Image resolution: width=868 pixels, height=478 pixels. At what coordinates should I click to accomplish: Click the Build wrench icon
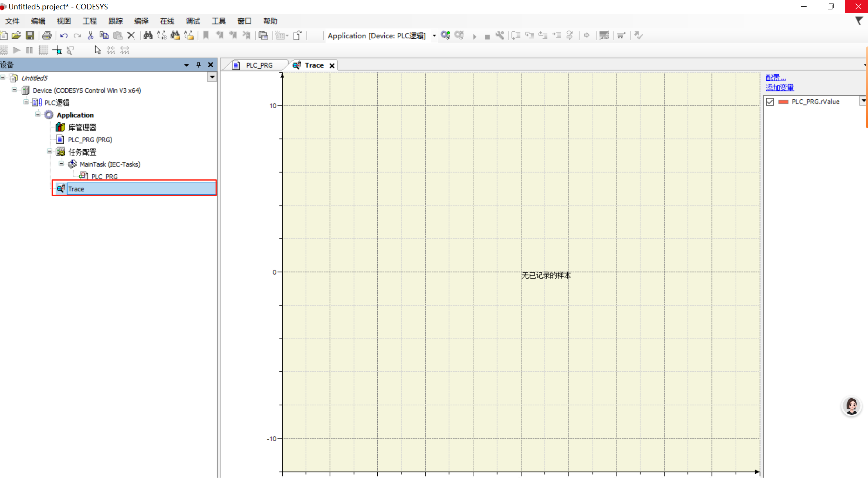coord(500,36)
